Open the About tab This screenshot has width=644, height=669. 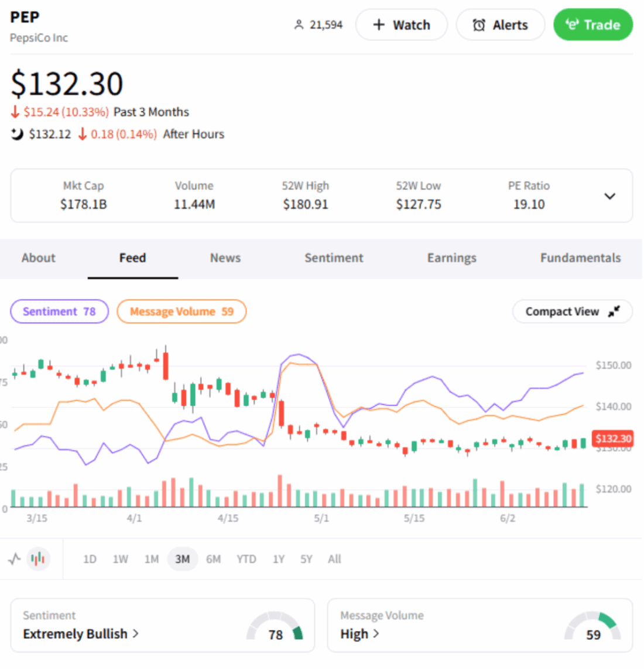coord(39,258)
